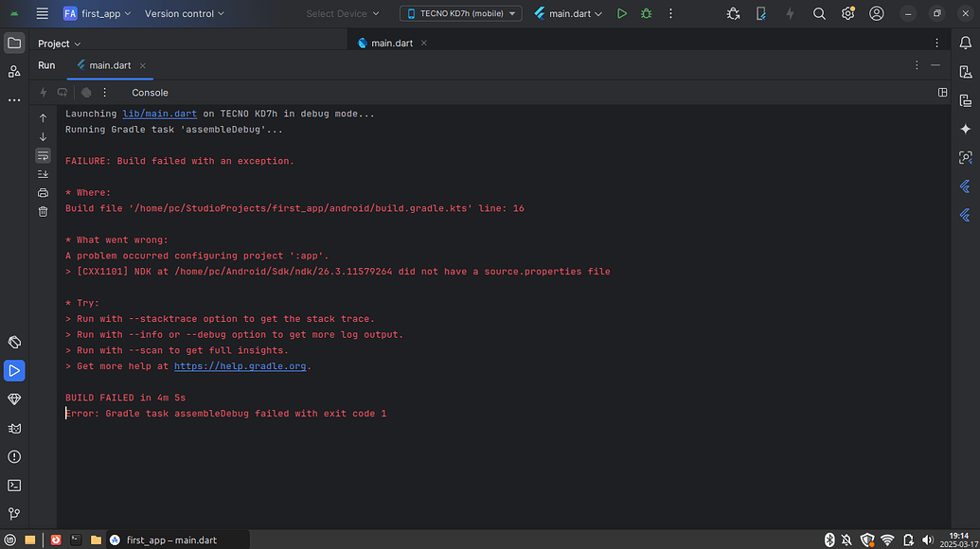Toggle scroll-to-end in the console
Image resolution: width=980 pixels, height=549 pixels.
[43, 175]
